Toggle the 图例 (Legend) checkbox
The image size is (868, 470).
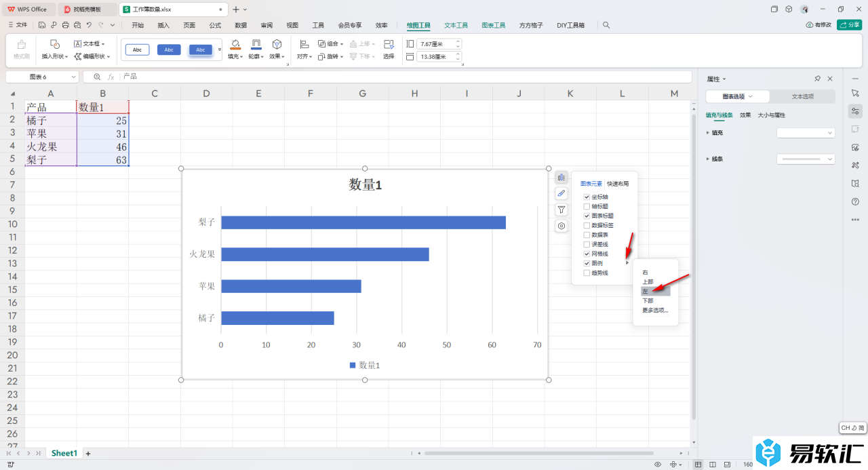(587, 263)
